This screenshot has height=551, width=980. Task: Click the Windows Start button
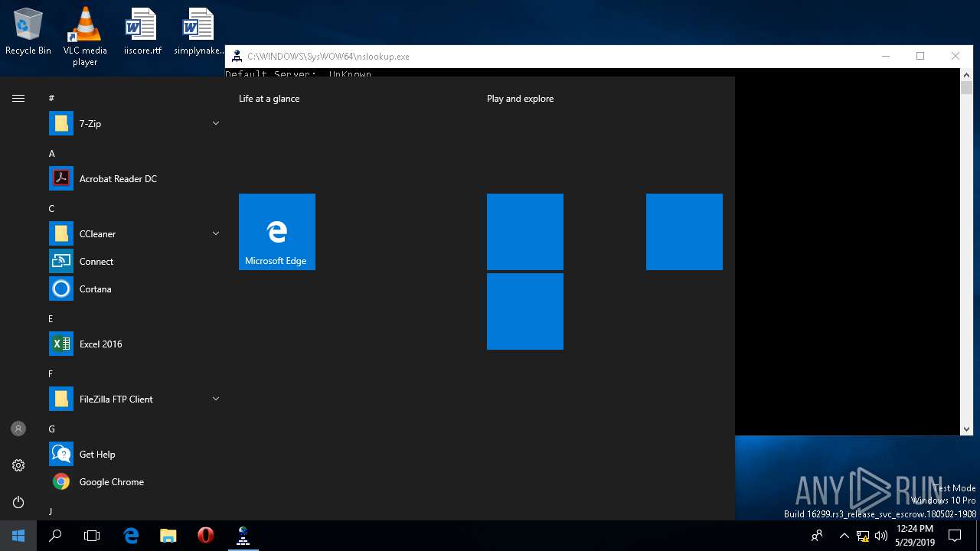(x=18, y=536)
